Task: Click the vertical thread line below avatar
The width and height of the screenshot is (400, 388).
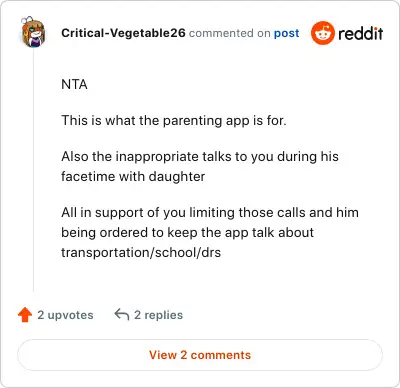Action: pyautogui.click(x=33, y=170)
